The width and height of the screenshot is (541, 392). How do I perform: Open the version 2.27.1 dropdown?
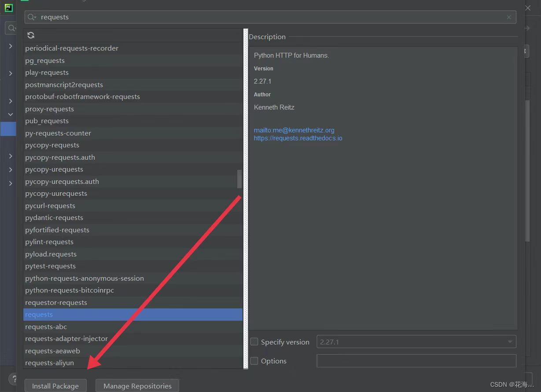[x=416, y=342]
